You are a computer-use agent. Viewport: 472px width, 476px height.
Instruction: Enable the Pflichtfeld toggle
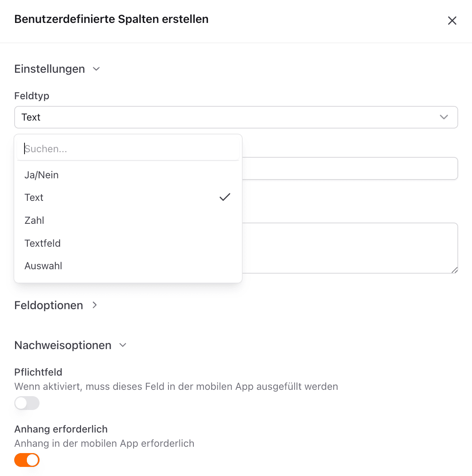point(26,403)
